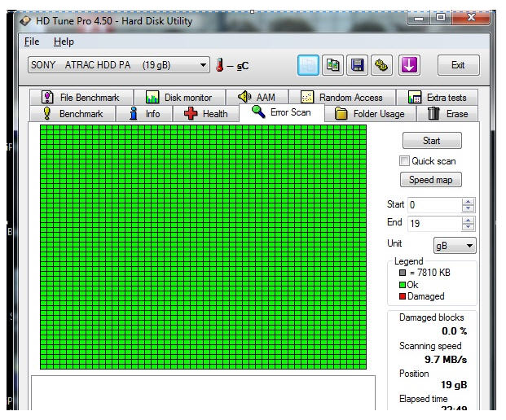Image resolution: width=506 pixels, height=420 pixels.
Task: Click the Exit button
Action: click(x=458, y=65)
